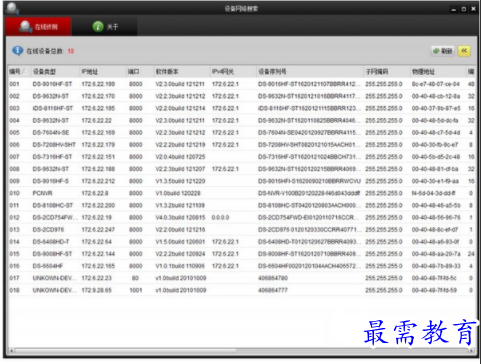Viewport: 485px width, 364px height.
Task: Close the window
Action: click(473, 9)
